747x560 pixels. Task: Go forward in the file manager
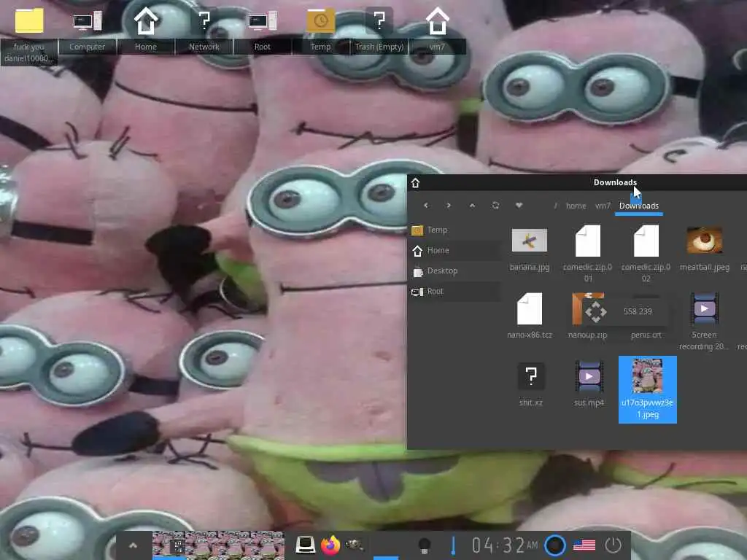[449, 205]
